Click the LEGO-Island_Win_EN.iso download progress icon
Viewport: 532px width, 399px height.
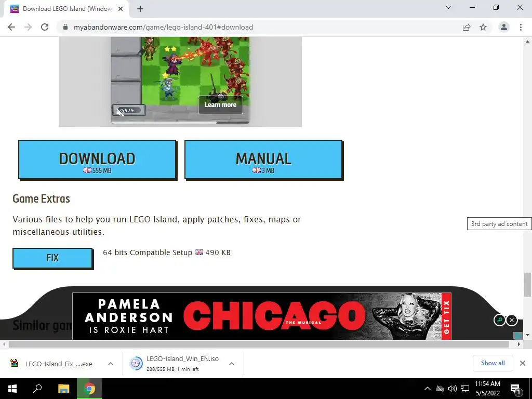[136, 363]
